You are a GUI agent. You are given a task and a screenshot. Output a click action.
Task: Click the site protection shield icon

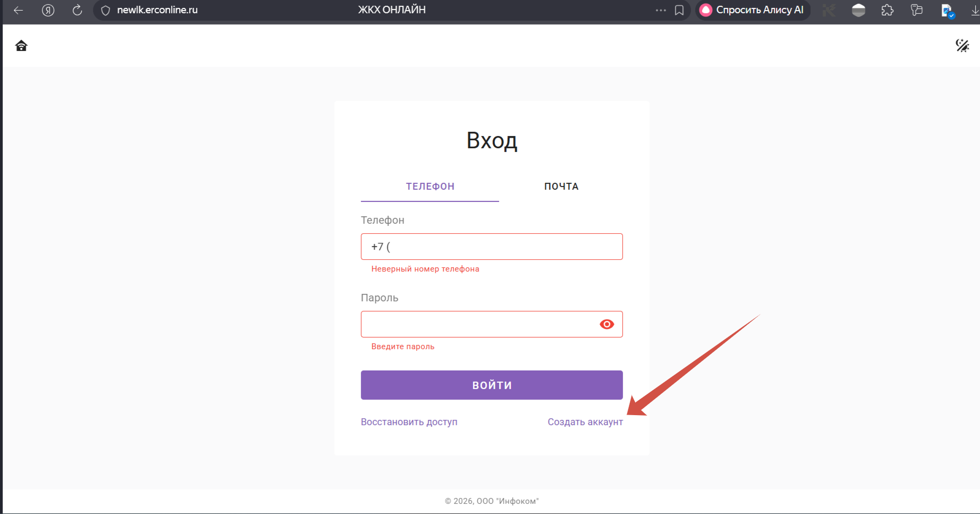click(106, 10)
